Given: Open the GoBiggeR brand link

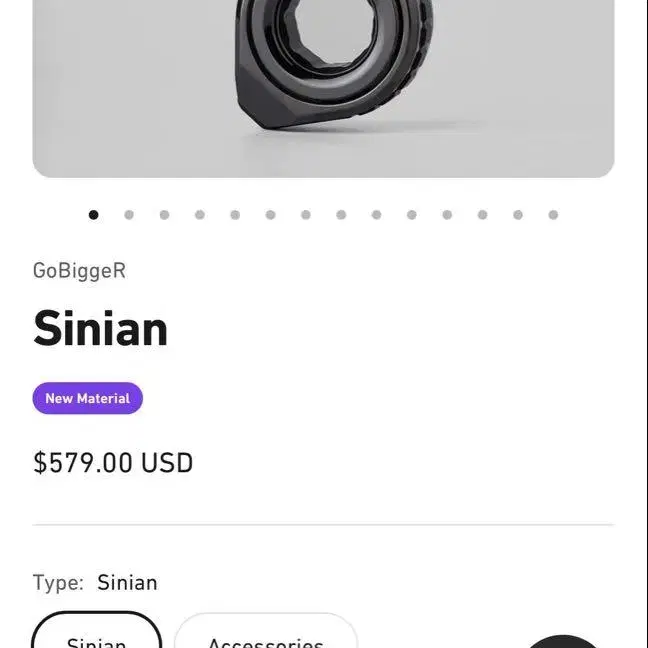Looking at the screenshot, I should (79, 272).
